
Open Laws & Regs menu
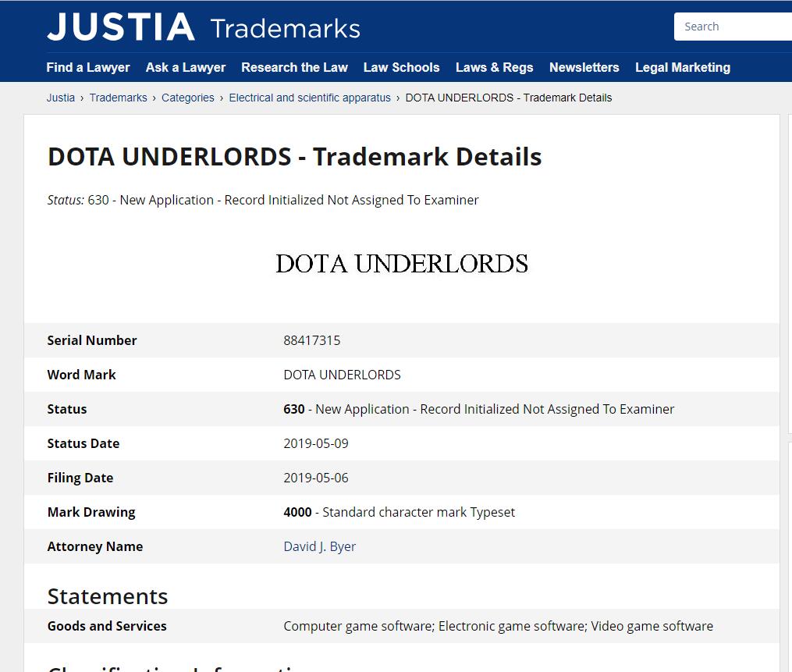[495, 67]
